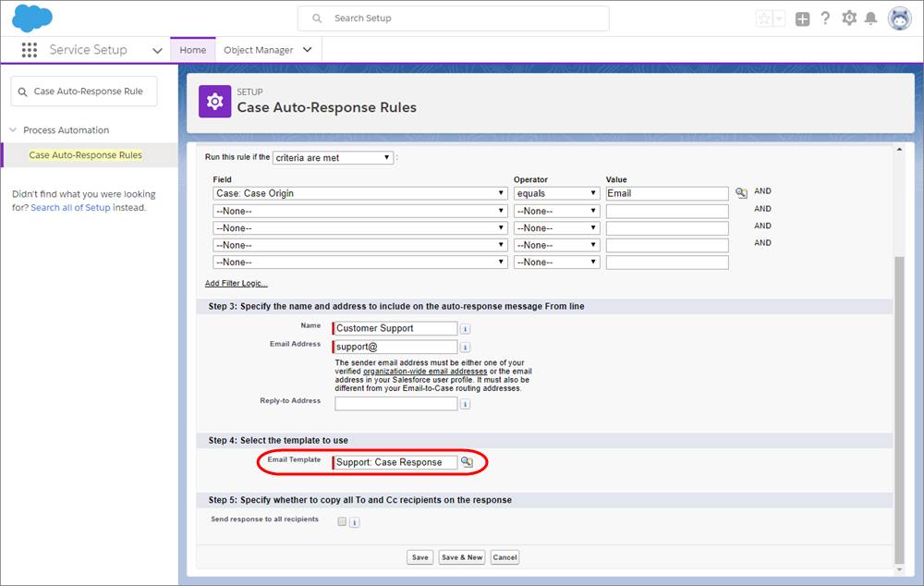The image size is (924, 586).
Task: Click the info icon beside Send response checkbox
Action: [354, 522]
